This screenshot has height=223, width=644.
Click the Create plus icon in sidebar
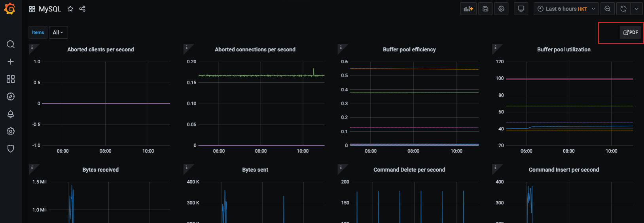click(11, 62)
